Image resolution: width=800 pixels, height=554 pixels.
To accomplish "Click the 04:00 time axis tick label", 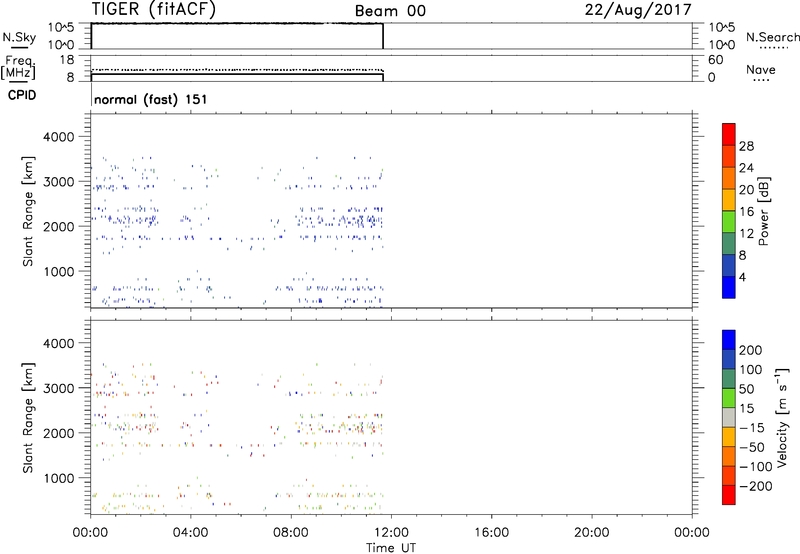I will [x=190, y=533].
